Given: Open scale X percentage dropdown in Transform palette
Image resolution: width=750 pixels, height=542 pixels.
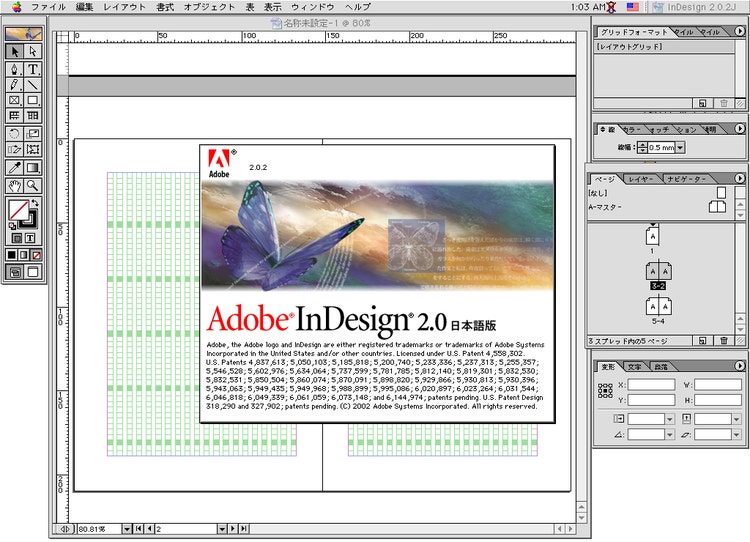Looking at the screenshot, I should click(670, 420).
